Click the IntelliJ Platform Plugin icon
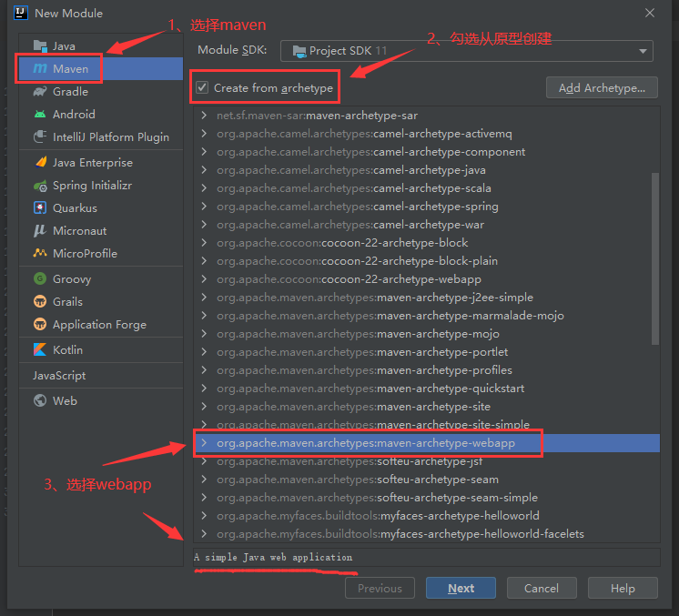 40,136
